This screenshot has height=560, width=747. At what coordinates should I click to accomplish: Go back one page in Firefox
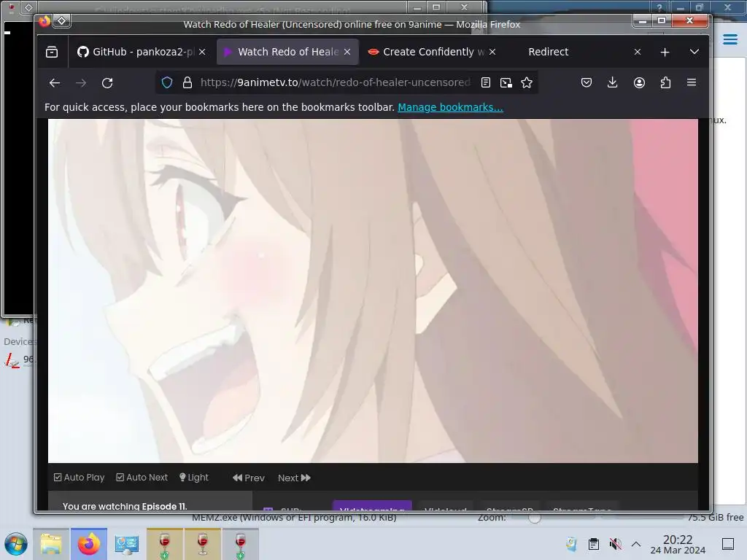(x=55, y=83)
